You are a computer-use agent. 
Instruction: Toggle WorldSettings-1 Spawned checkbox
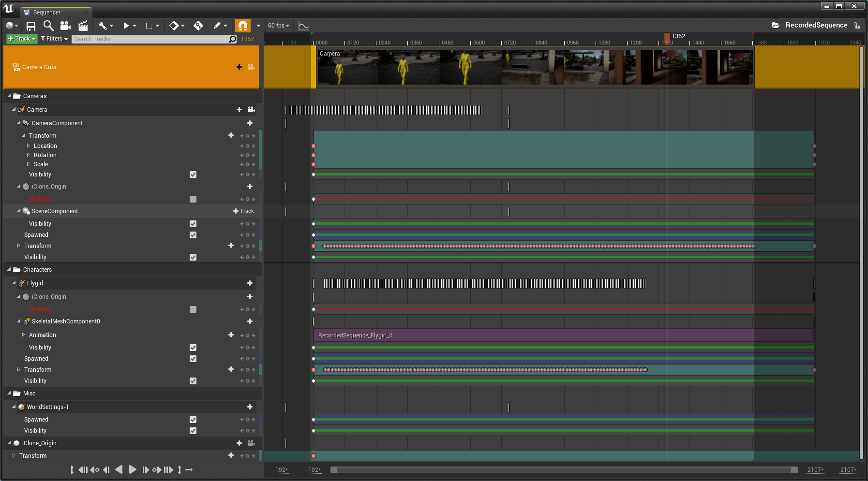click(x=193, y=420)
